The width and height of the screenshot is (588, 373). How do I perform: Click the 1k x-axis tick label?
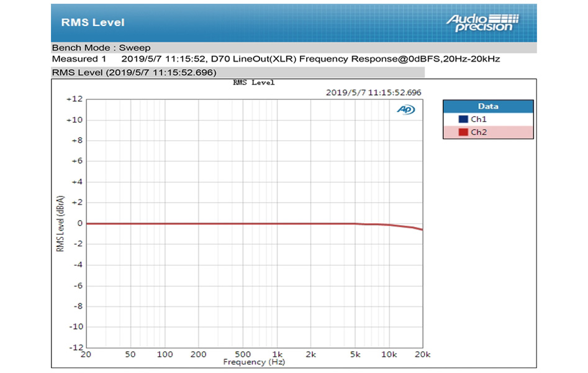point(278,354)
